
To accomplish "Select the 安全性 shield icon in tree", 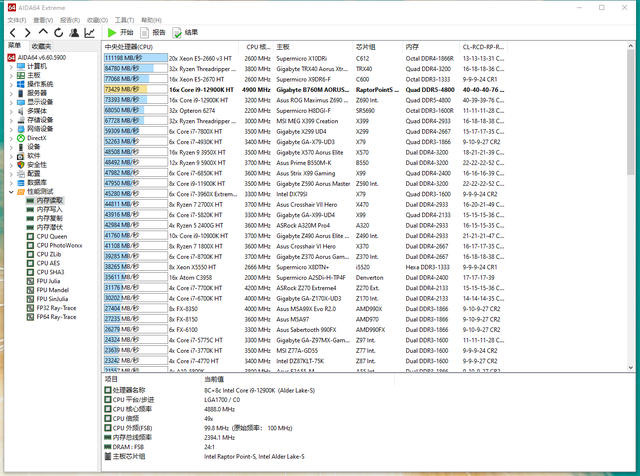I will pos(21,165).
